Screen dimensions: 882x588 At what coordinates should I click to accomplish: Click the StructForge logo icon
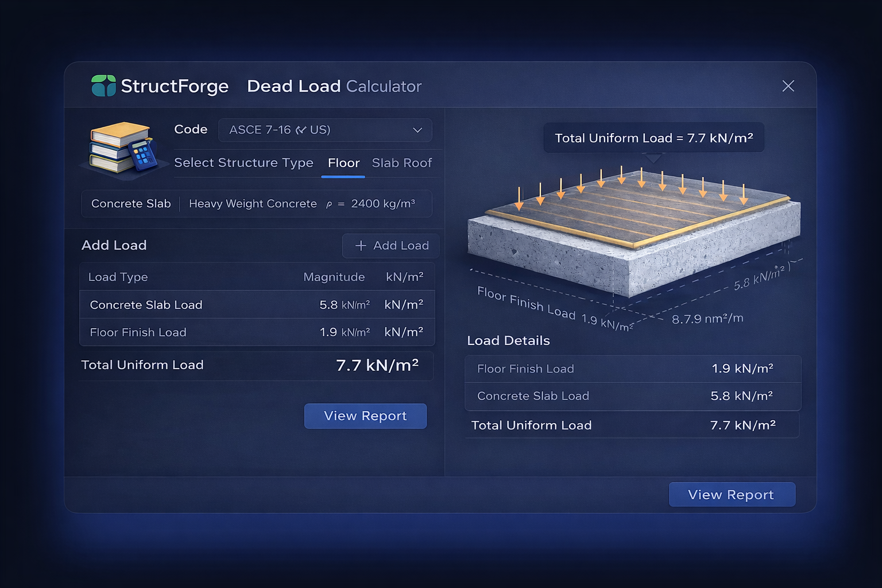105,85
